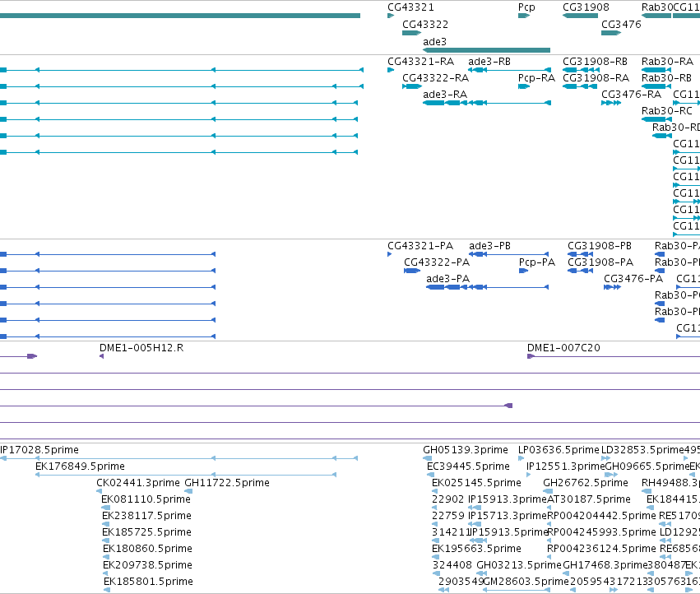Screen dimensions: 700x594
Task: Open the RP004236124.5prime EST label
Action: (601, 549)
